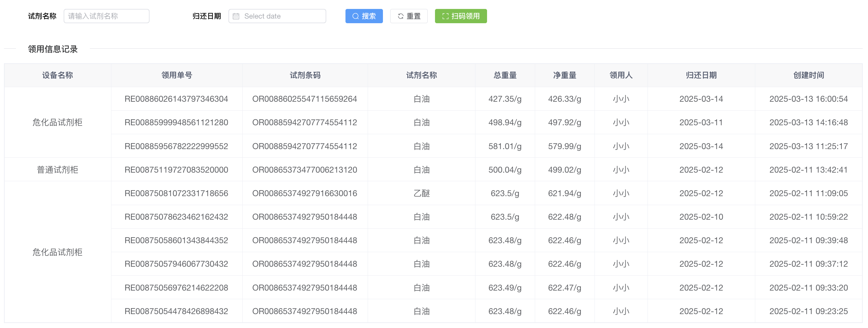The image size is (868, 328).
Task: Click creation time 2025-02-11 10:59:22
Action: coord(808,217)
